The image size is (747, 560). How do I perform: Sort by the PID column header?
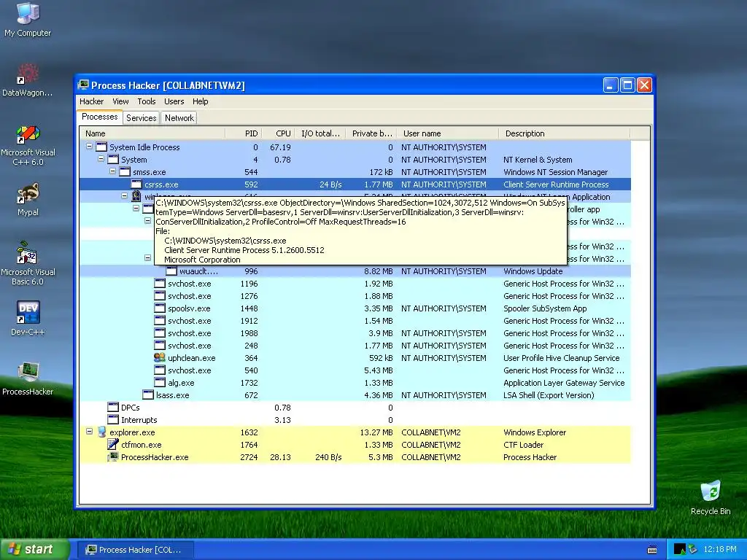(x=242, y=133)
